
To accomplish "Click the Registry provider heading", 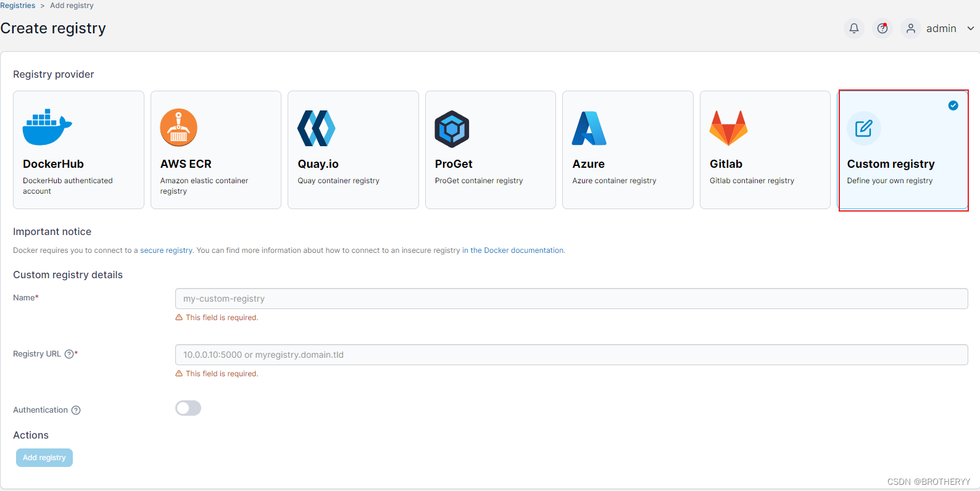I will tap(54, 75).
